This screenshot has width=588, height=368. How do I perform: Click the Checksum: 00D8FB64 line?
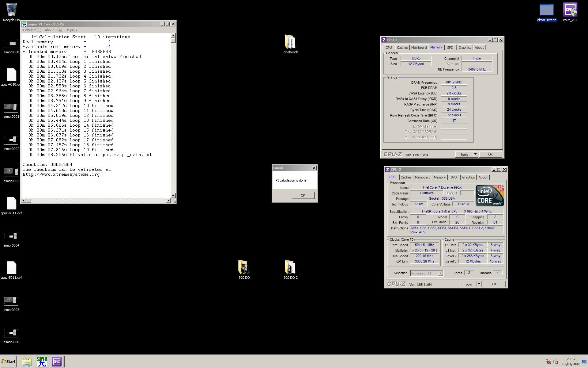point(47,165)
